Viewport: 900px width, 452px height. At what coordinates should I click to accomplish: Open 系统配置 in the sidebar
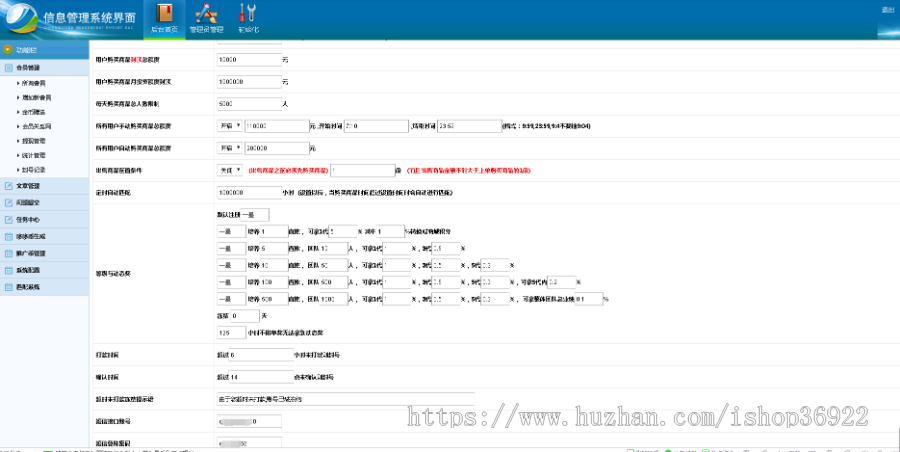point(44,270)
